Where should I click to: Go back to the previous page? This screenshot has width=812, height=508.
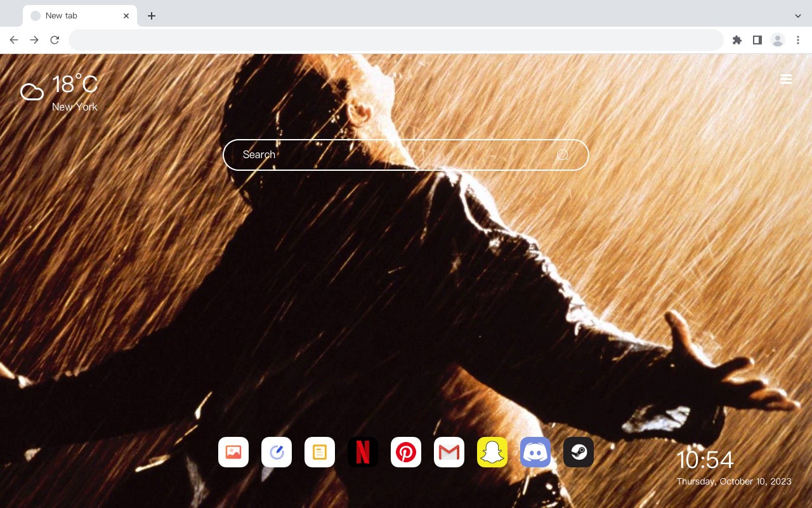(14, 40)
